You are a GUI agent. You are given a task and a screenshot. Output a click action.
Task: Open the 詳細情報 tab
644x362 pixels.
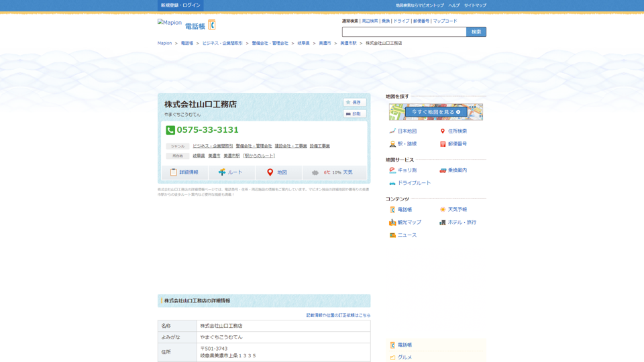click(184, 172)
